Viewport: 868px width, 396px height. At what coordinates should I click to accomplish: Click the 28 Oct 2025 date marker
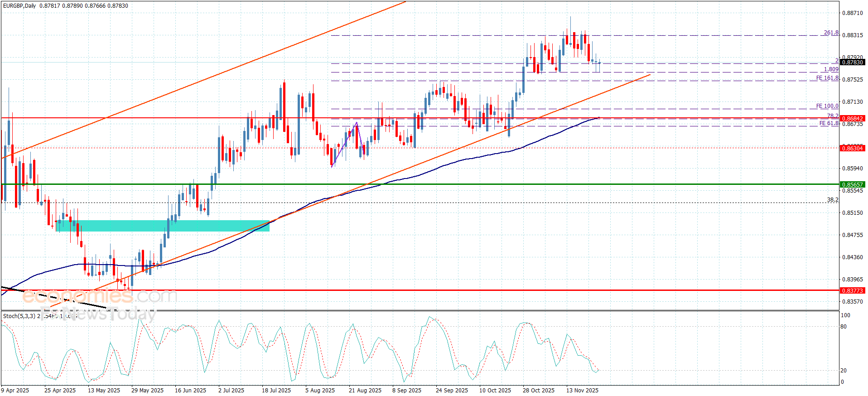(x=538, y=390)
